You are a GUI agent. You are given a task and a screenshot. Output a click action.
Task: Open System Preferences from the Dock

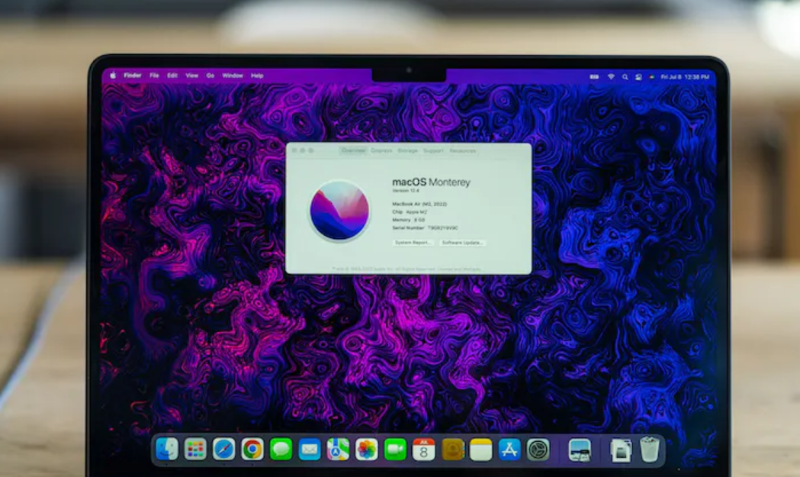tap(538, 449)
